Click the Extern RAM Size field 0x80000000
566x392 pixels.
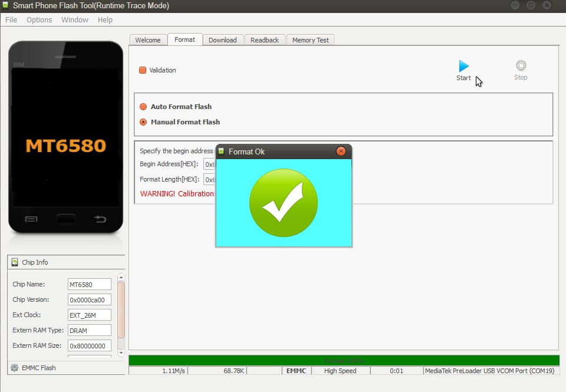pos(90,346)
